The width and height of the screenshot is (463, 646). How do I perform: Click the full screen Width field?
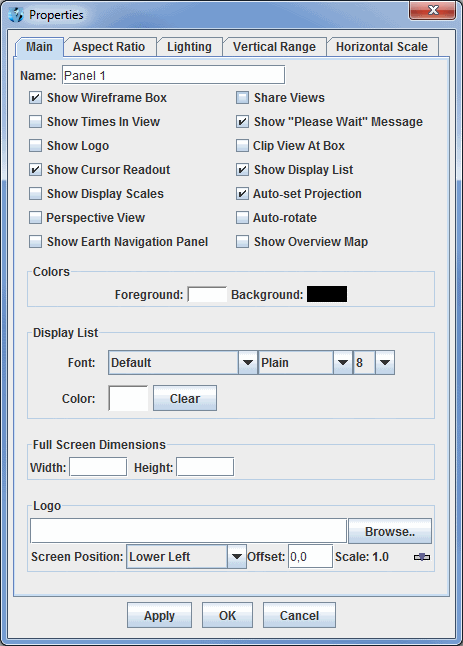coord(98,467)
